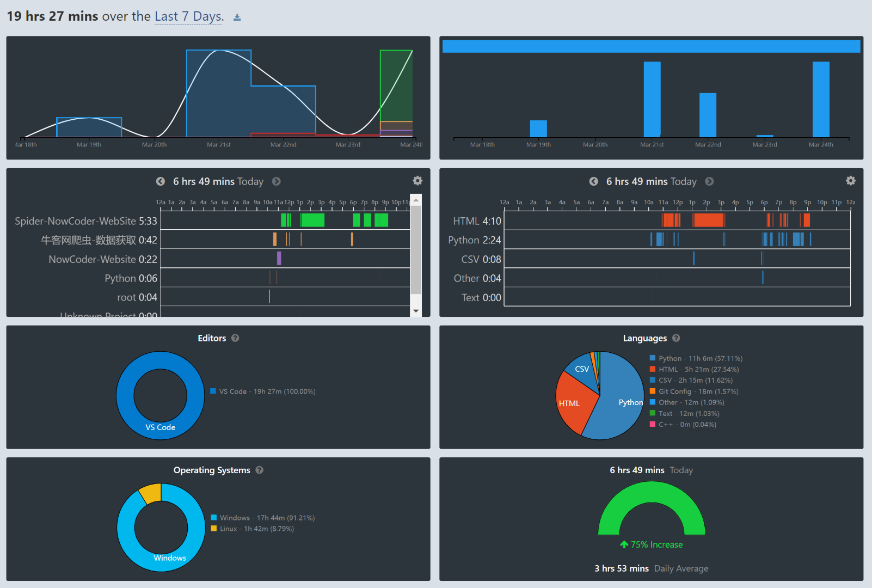Toggle C++ legend entry in Languages
Viewport: 872px width, 588px height.
(683, 425)
